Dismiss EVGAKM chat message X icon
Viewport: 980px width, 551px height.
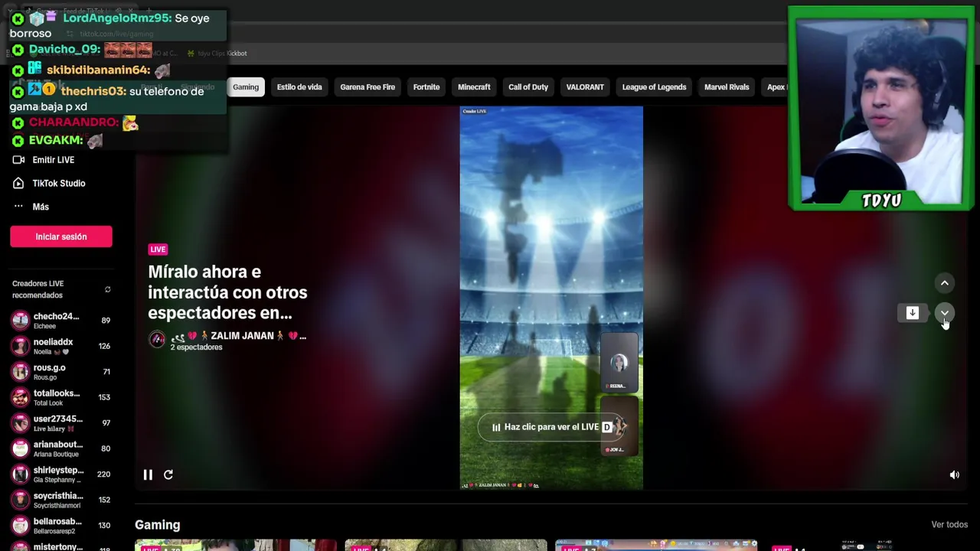click(18, 141)
